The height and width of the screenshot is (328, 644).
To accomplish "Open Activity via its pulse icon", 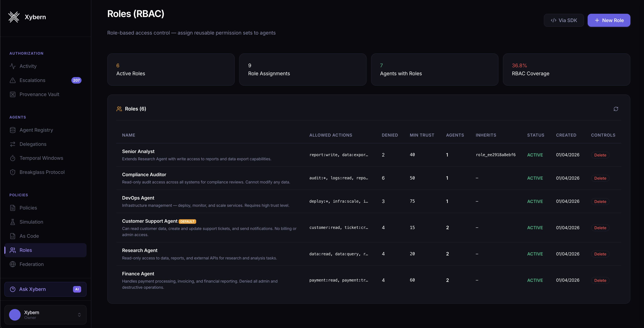I will tap(12, 66).
